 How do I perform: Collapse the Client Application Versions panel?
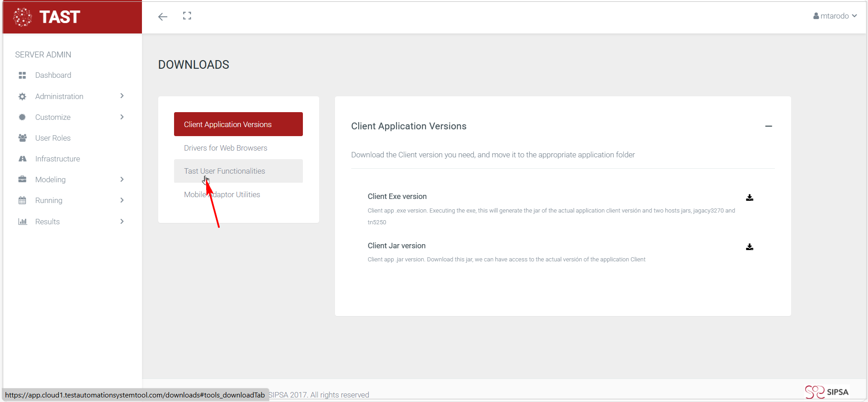tap(769, 126)
